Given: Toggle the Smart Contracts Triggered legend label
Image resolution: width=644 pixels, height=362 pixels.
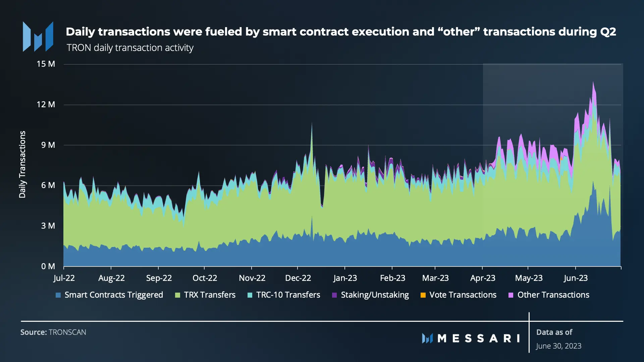Looking at the screenshot, I should pyautogui.click(x=114, y=295).
